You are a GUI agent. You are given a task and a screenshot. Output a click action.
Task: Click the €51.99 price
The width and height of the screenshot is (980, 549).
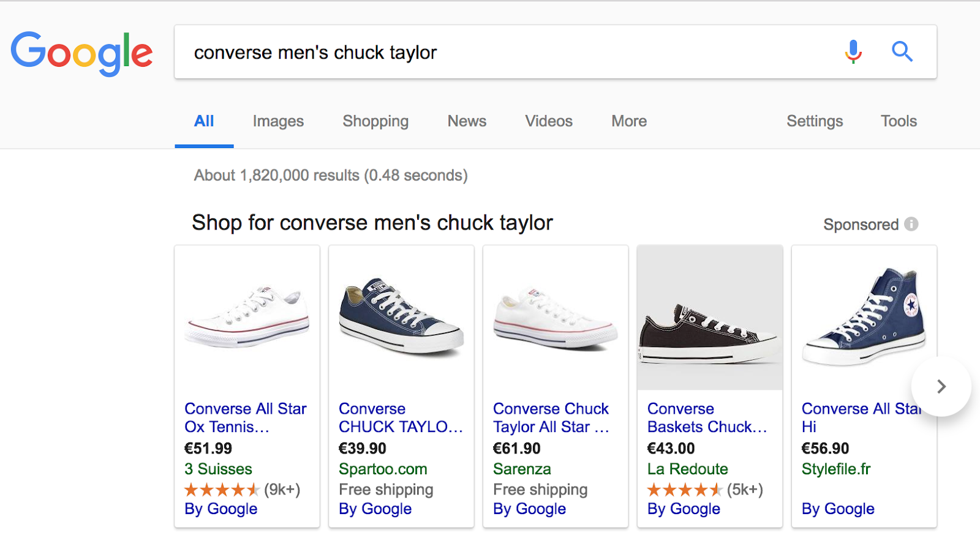click(x=208, y=449)
